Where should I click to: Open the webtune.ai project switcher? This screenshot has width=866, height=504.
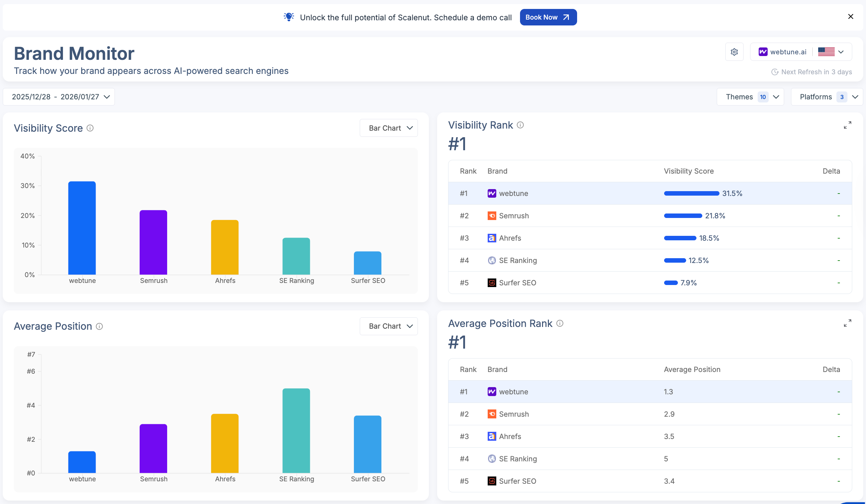(788, 52)
